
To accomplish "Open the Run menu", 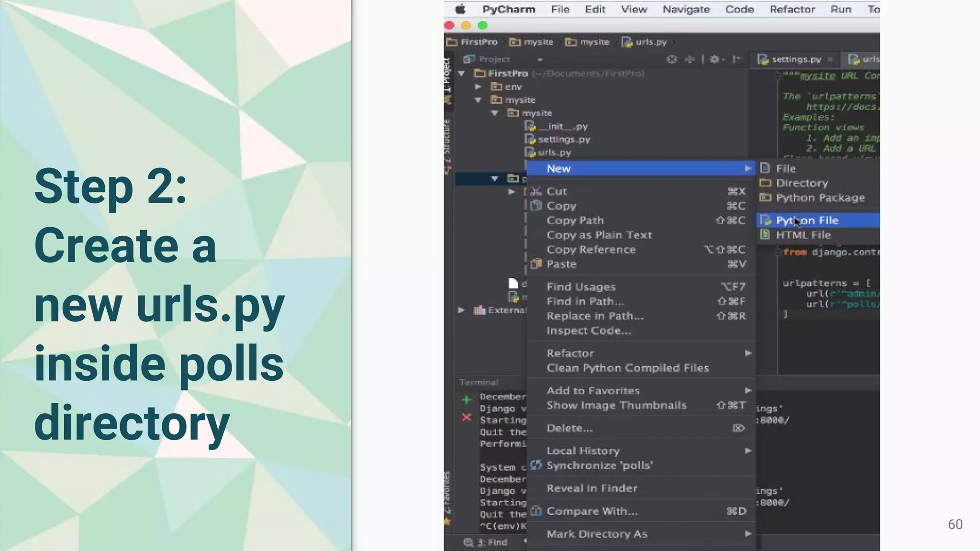I will (x=841, y=9).
